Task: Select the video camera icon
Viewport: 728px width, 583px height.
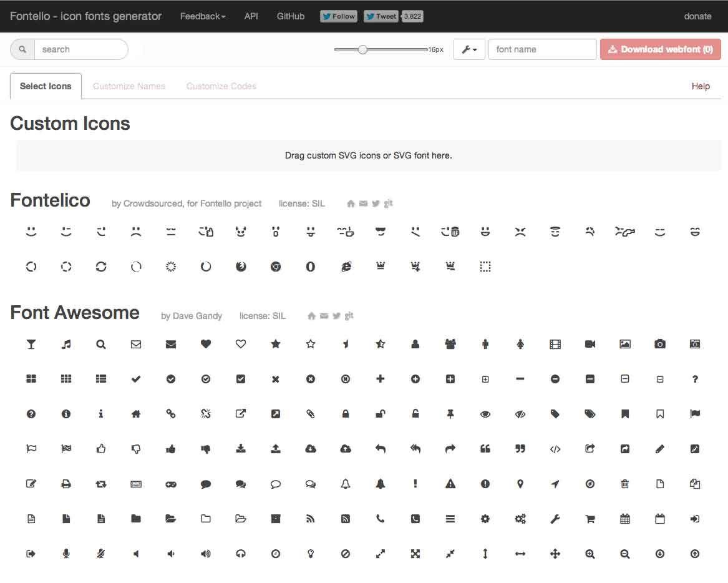Action: coord(590,344)
